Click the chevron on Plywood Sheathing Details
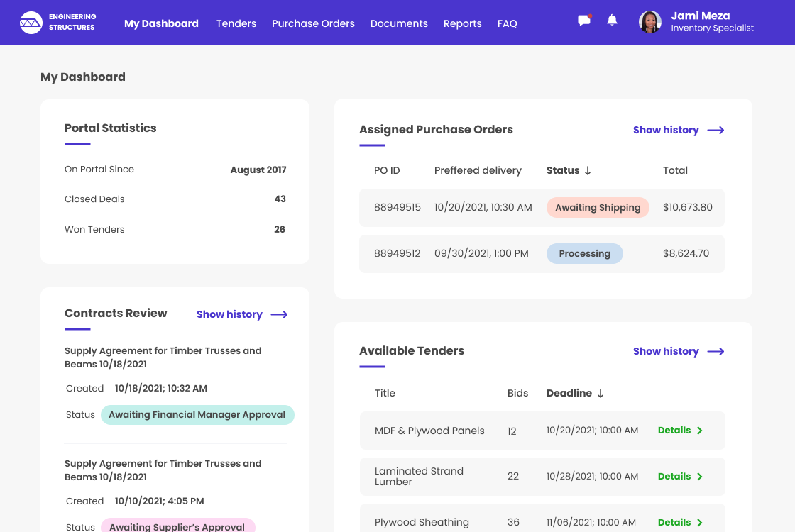795x532 pixels. coord(699,522)
